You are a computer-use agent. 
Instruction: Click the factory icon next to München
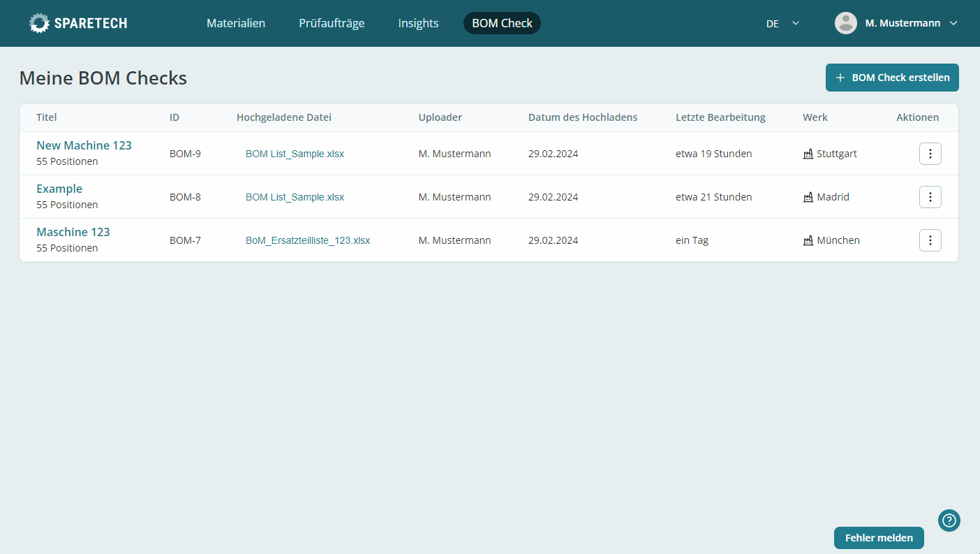808,240
